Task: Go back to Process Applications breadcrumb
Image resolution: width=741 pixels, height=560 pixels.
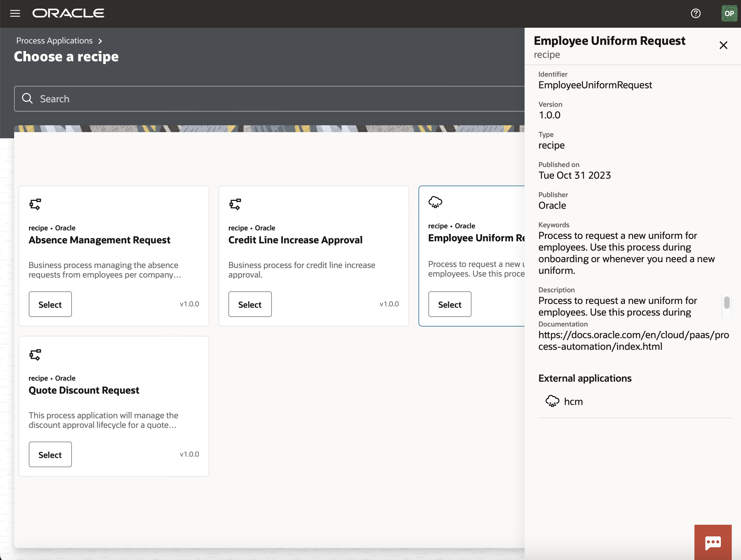Action: (54, 41)
